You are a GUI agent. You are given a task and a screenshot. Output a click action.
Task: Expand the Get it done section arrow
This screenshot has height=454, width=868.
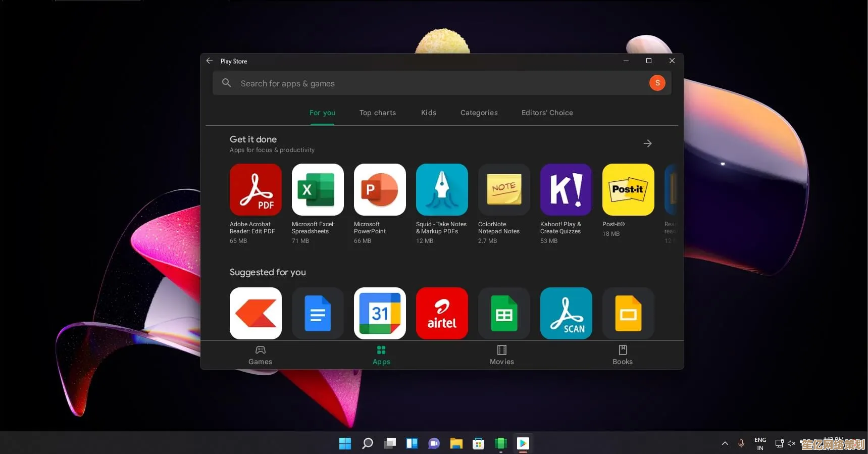pyautogui.click(x=647, y=144)
